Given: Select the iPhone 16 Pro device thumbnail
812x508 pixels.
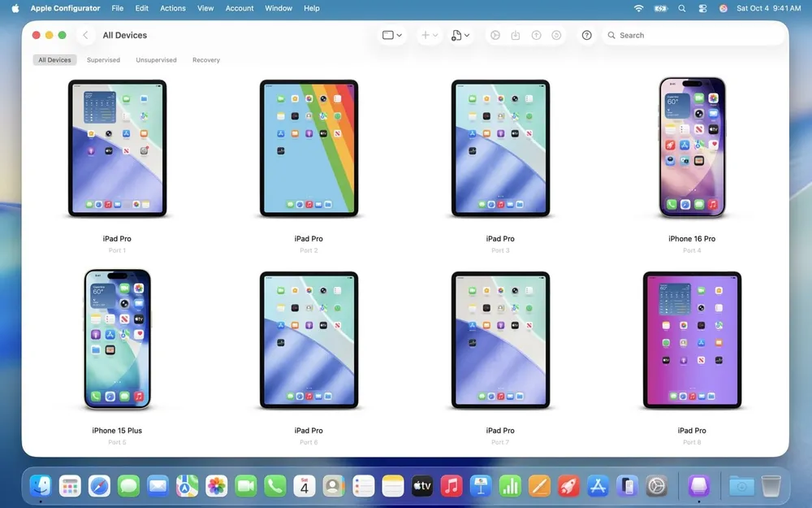Looking at the screenshot, I should (x=693, y=148).
